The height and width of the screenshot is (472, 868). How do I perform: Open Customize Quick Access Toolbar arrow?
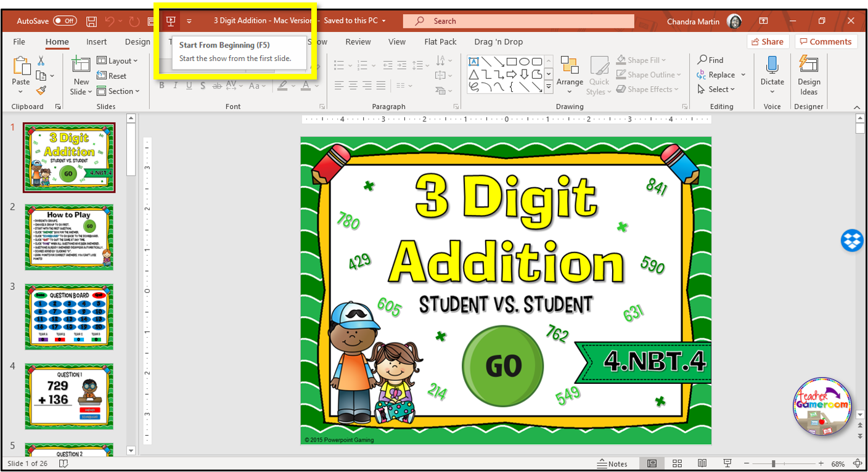[x=189, y=21]
